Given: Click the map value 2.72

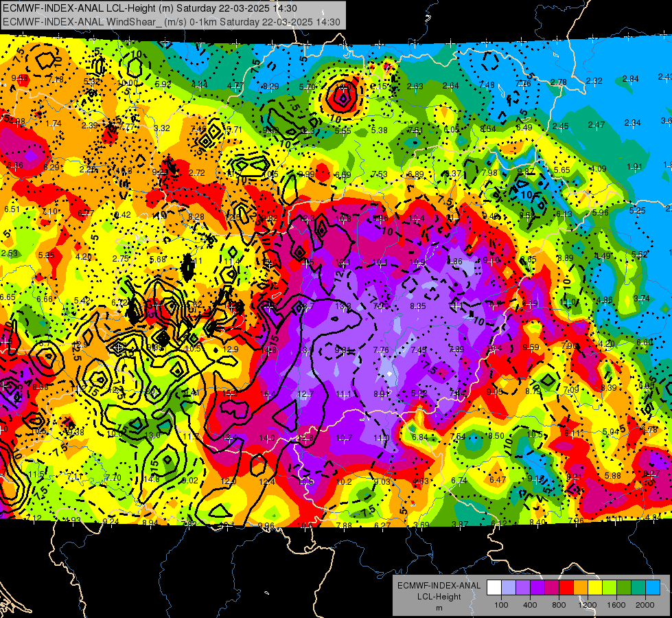Looking at the screenshot, I should point(197,173).
